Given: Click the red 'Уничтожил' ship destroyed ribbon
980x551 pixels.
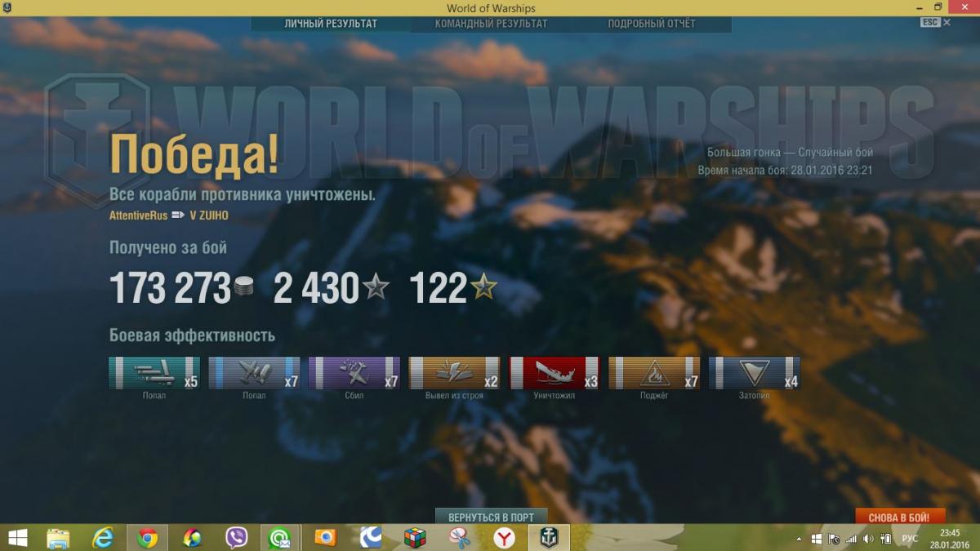Looking at the screenshot, I should click(x=555, y=373).
